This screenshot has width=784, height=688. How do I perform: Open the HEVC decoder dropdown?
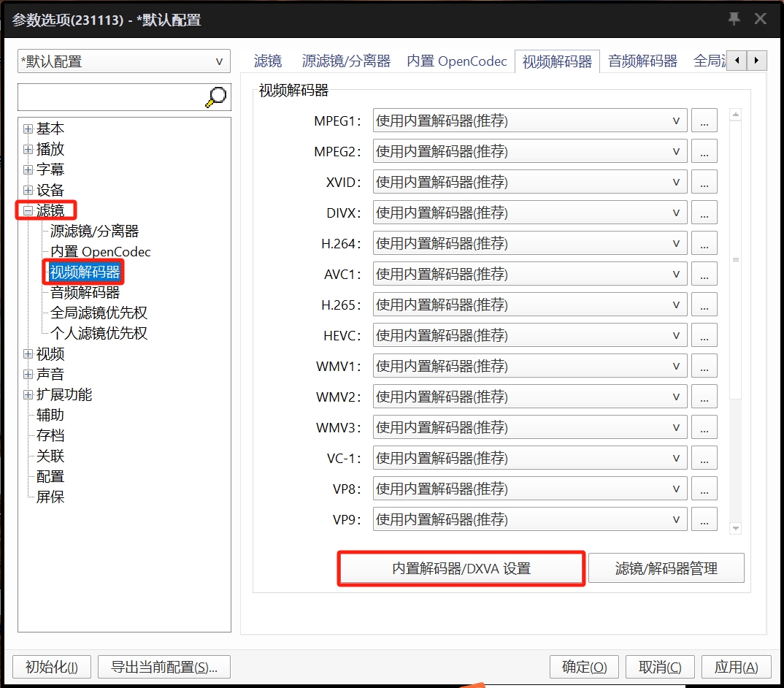point(530,335)
